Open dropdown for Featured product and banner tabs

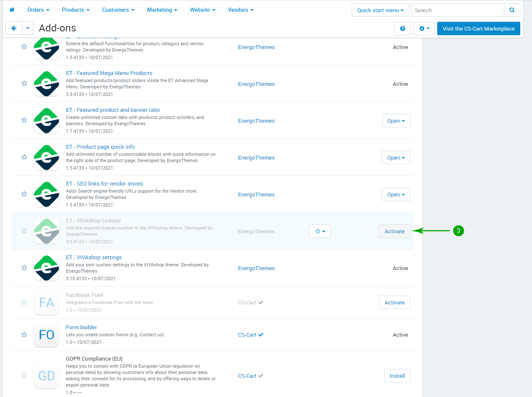[x=396, y=121]
